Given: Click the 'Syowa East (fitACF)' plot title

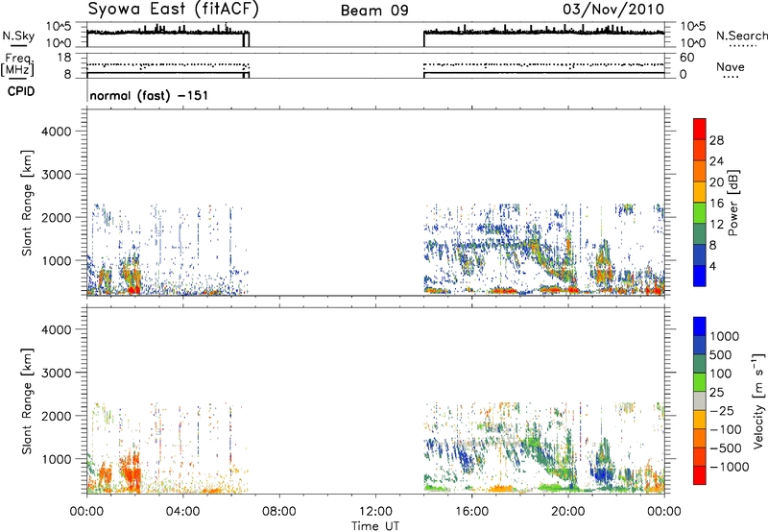Looking at the screenshot, I should pyautogui.click(x=174, y=9).
